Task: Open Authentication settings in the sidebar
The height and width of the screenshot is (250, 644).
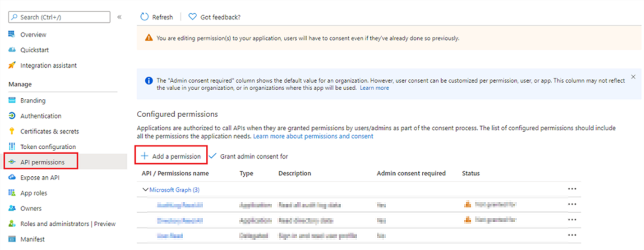Action: 41,116
